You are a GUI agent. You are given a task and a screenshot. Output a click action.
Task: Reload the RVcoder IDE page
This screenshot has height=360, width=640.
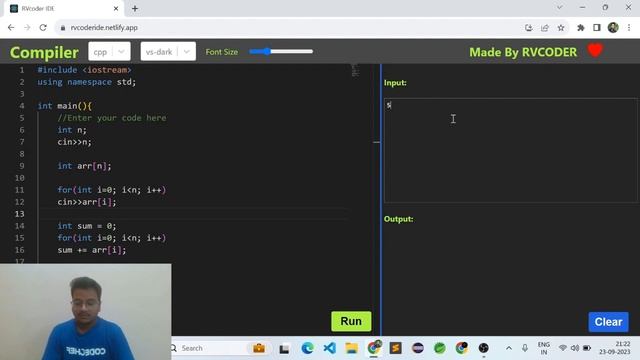(43, 27)
